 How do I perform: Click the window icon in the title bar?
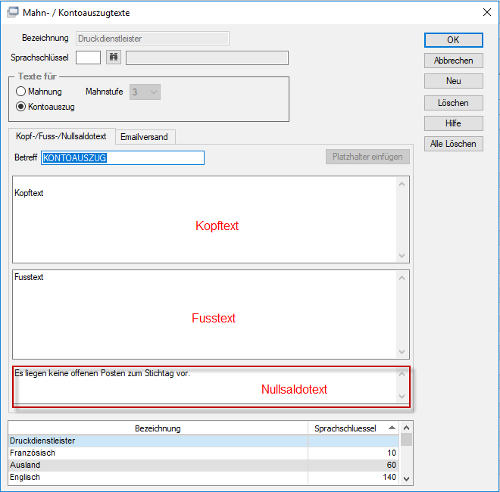click(x=13, y=12)
